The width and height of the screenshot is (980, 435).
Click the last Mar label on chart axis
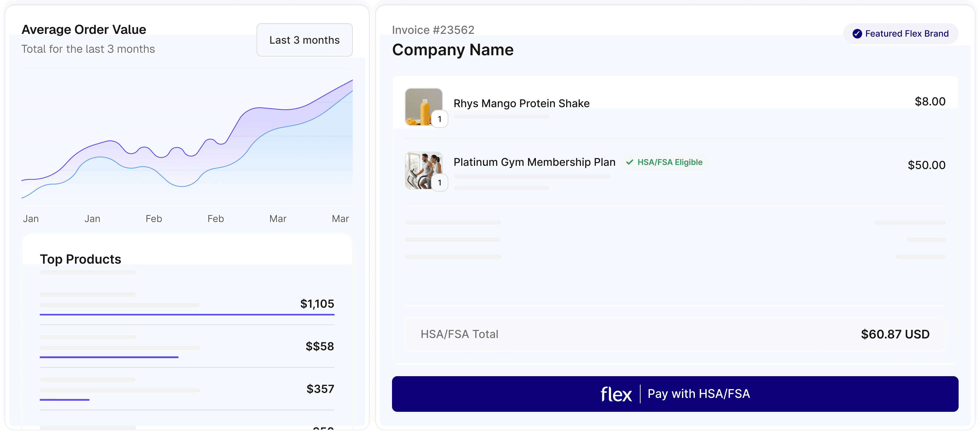pyautogui.click(x=340, y=219)
